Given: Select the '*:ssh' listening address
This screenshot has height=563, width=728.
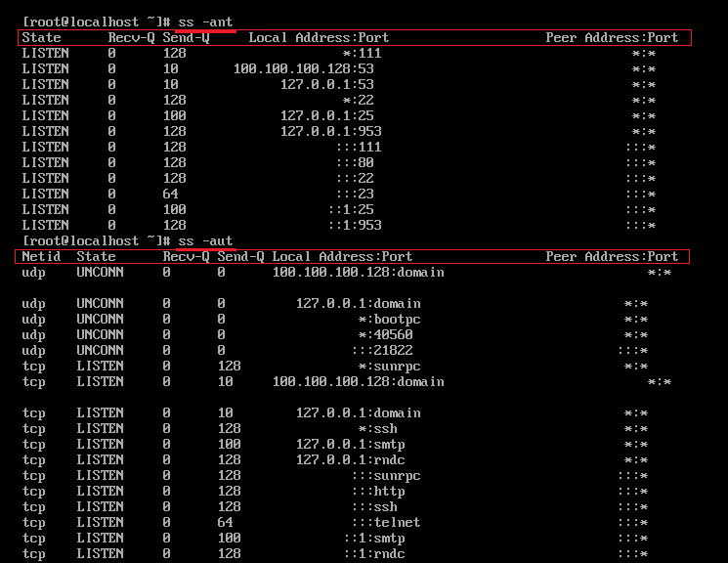Looking at the screenshot, I should pyautogui.click(x=377, y=428).
